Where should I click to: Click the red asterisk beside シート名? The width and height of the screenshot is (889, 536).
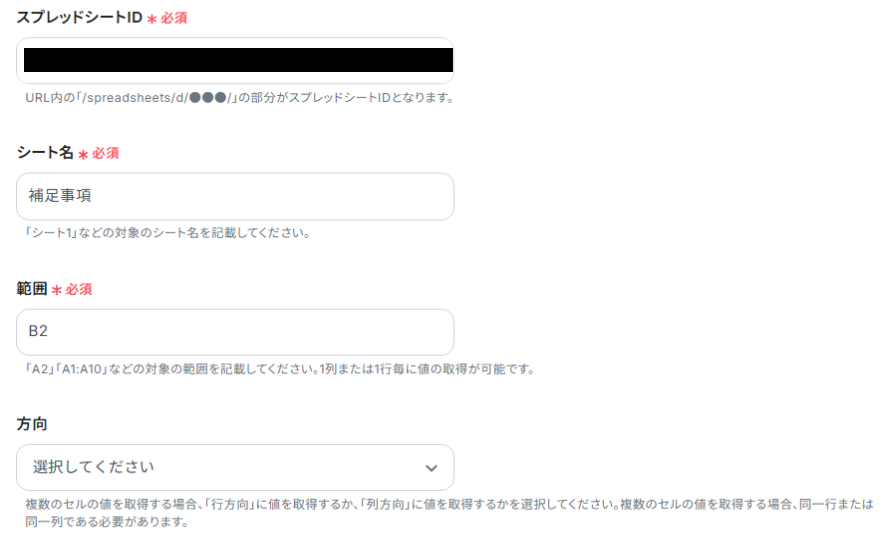pyautogui.click(x=83, y=154)
